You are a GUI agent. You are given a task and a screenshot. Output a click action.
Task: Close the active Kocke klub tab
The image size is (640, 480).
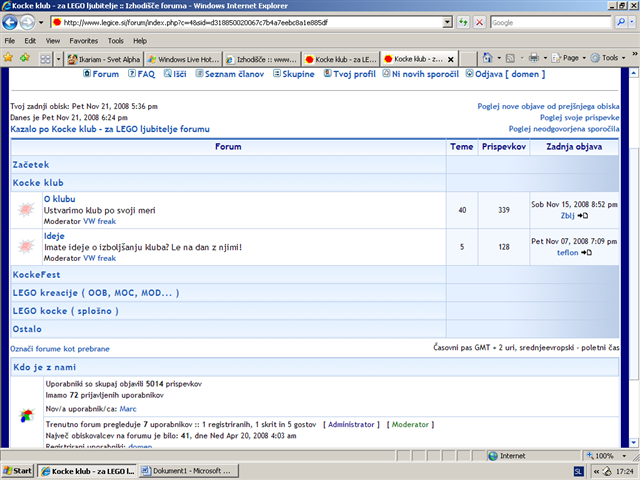(x=451, y=60)
